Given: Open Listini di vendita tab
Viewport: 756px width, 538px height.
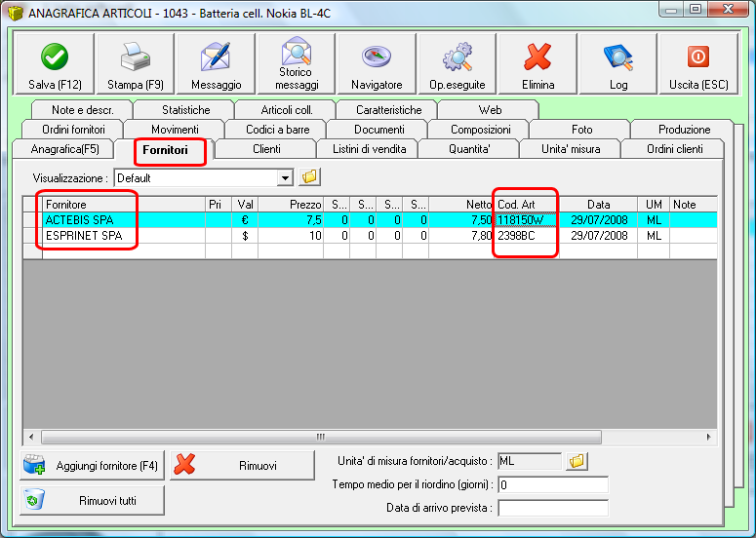Looking at the screenshot, I should click(x=369, y=149).
